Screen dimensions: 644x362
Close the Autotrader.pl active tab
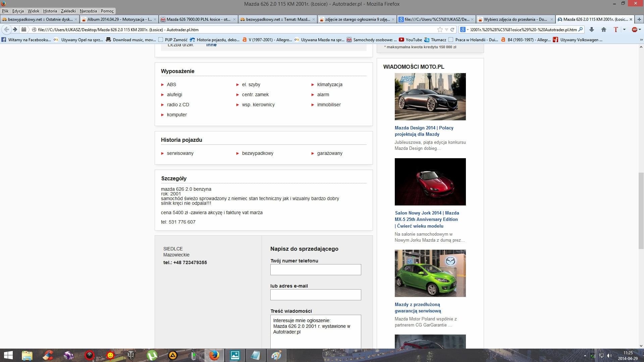(631, 19)
